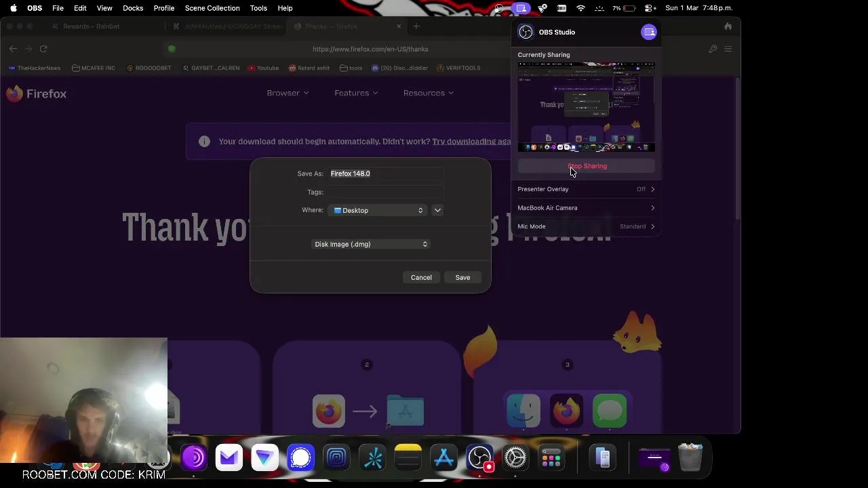Open Mic Mode Standard options

[587, 226]
